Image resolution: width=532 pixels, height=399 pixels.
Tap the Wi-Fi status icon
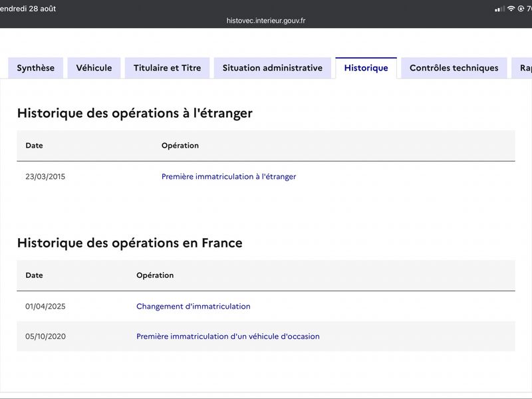(511, 9)
